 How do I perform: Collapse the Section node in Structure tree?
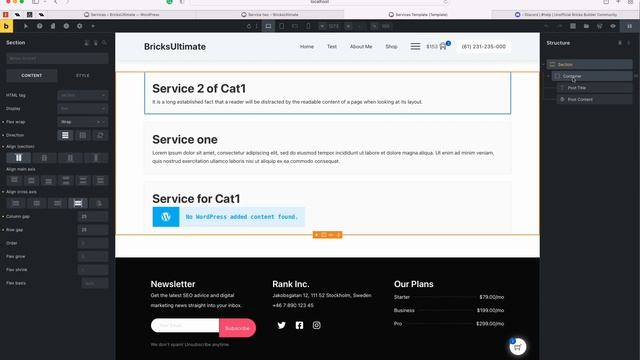(544, 64)
